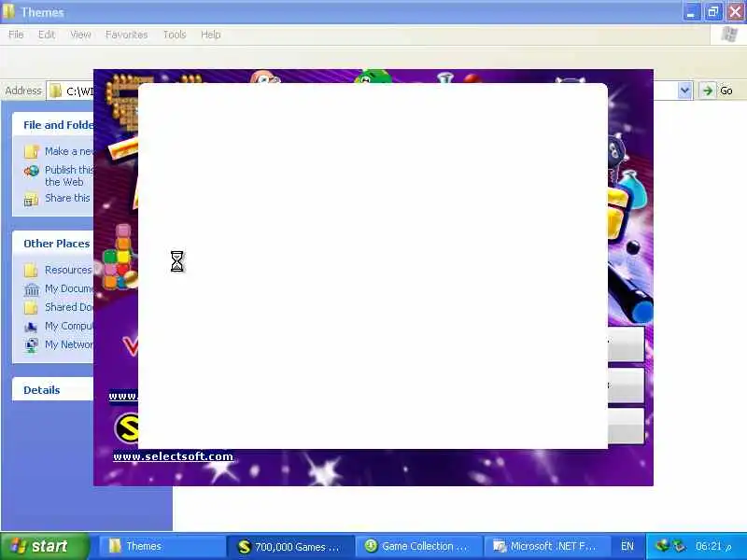Click Publish this folder to the Web
The width and height of the screenshot is (747, 560).
click(x=69, y=175)
